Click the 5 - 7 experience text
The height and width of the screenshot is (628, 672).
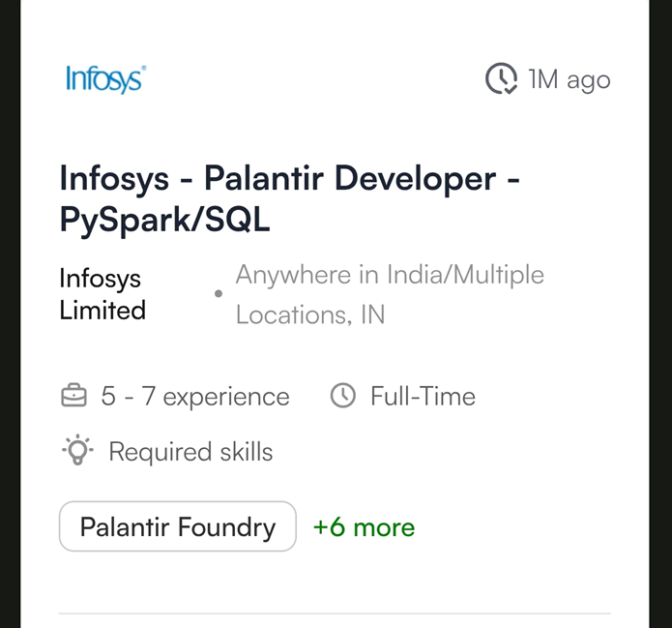[x=194, y=397]
